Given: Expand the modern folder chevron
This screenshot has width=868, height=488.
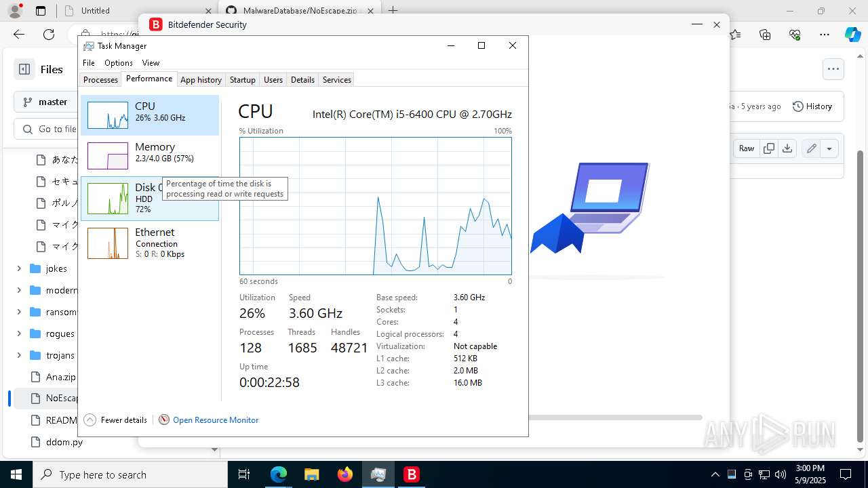Looking at the screenshot, I should [x=19, y=290].
